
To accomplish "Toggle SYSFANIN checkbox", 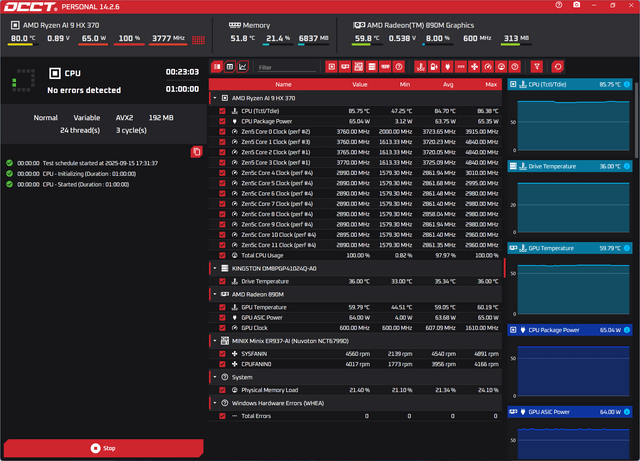I will click(222, 354).
